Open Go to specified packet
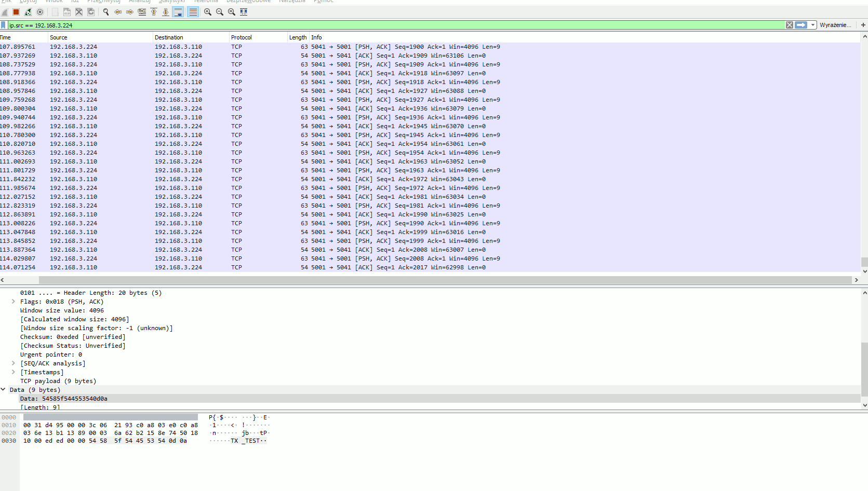868x491 pixels. coord(142,12)
